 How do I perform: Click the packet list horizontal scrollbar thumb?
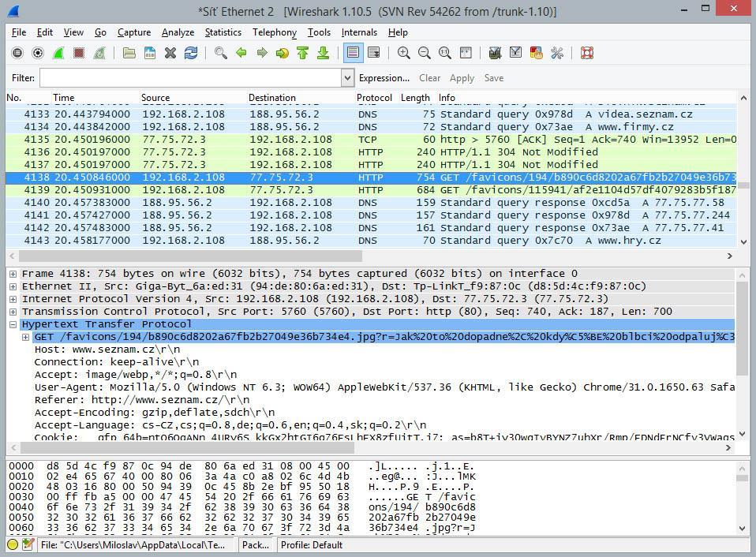point(190,256)
